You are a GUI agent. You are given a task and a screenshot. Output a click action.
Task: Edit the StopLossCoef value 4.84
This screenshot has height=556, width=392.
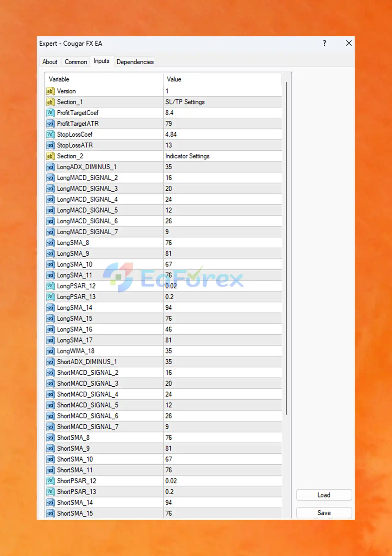[x=223, y=134]
